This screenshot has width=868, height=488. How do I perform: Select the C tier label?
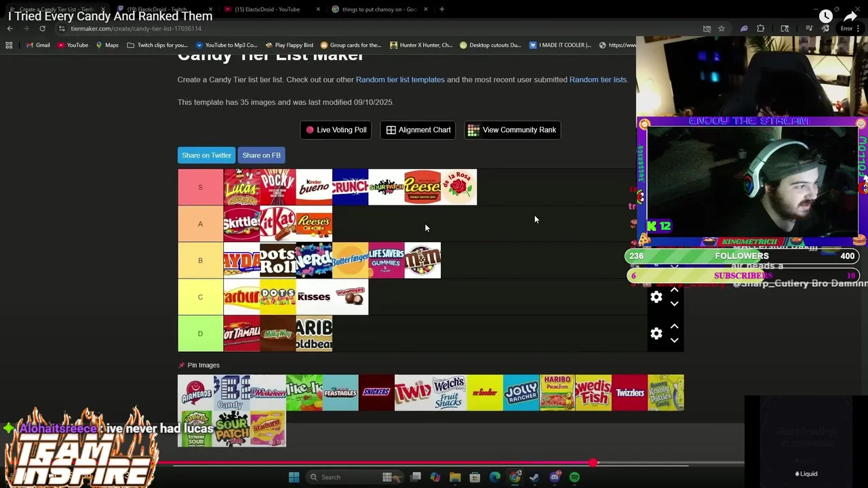pyautogui.click(x=200, y=297)
